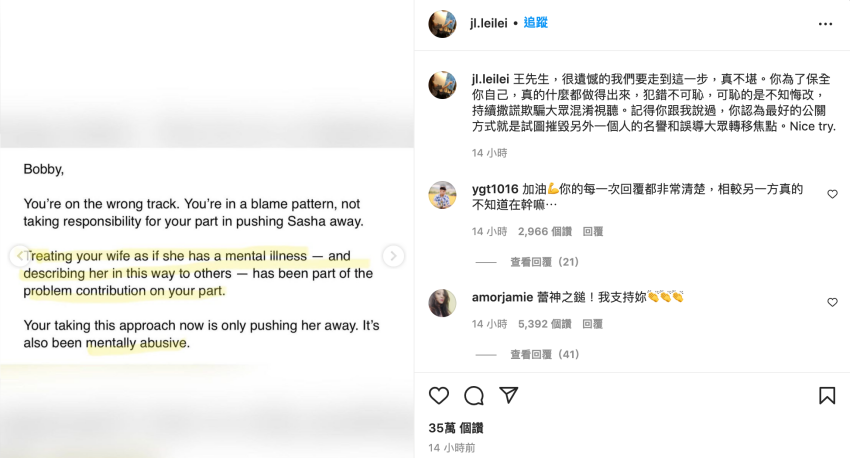Reply to ygt1016's comment
The width and height of the screenshot is (850, 458).
tap(593, 231)
